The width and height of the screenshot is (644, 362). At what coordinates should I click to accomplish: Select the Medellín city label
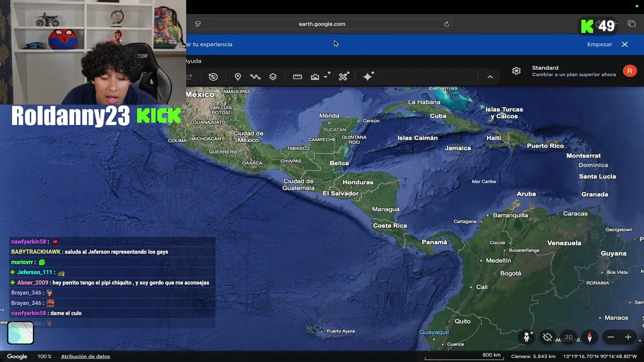tap(498, 260)
